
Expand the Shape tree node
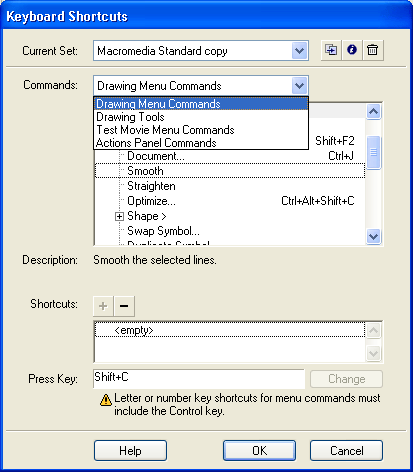(x=119, y=217)
